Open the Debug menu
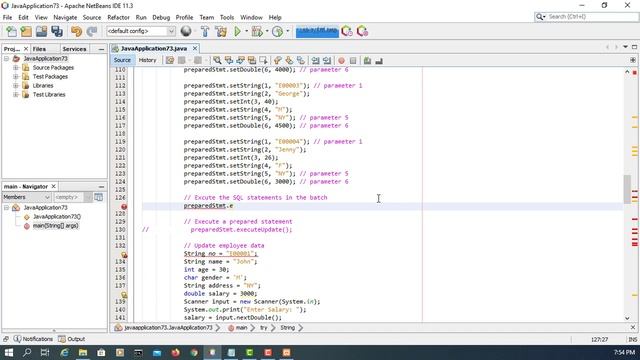This screenshot has height=360, width=640. (161, 18)
